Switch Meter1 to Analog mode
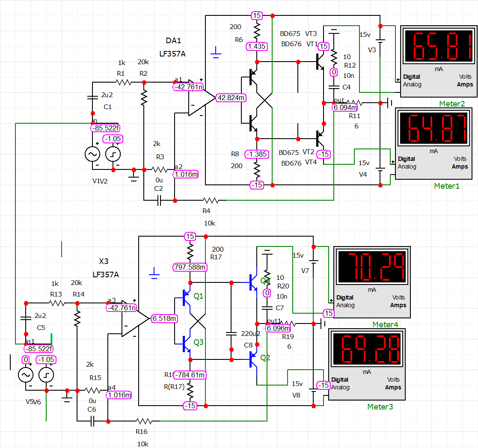This screenshot has height=448, width=478. 407,166
